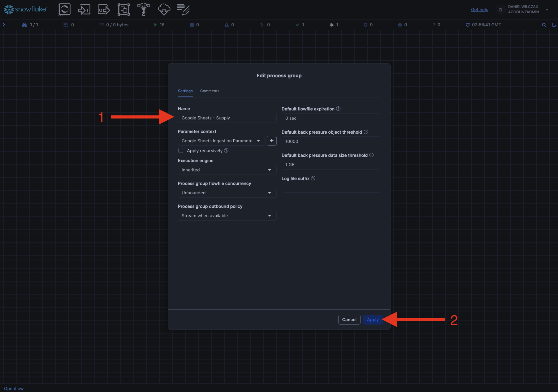558x392 pixels.
Task: Select the Funnel toolbar icon
Action: [143, 10]
